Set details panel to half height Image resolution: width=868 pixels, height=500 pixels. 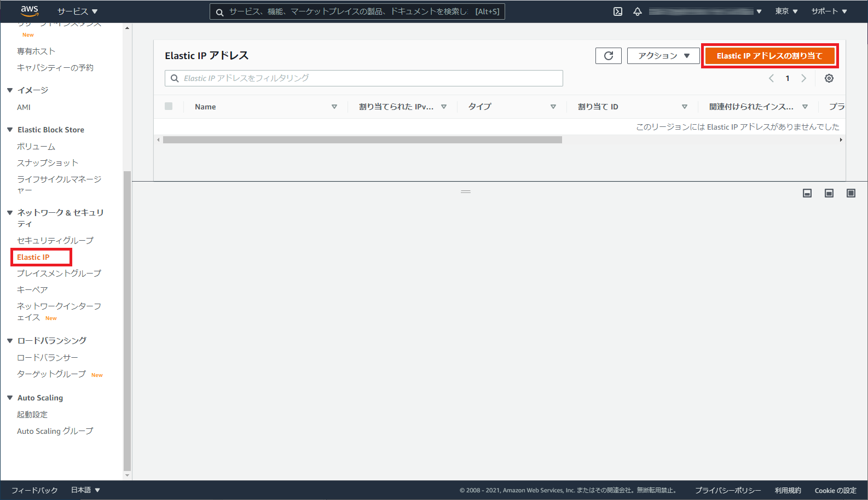point(829,193)
